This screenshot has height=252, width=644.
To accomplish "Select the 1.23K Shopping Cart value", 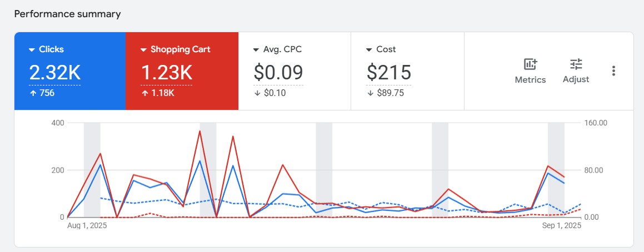I will coord(167,73).
